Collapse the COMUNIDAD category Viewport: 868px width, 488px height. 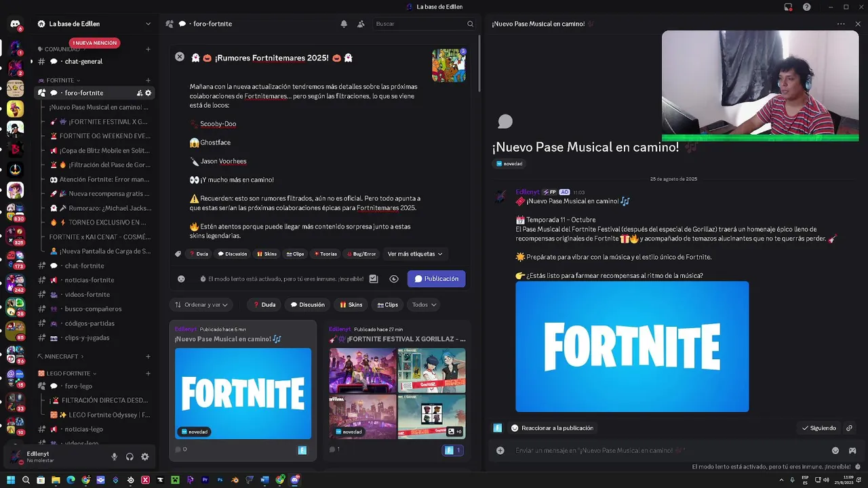(62, 49)
